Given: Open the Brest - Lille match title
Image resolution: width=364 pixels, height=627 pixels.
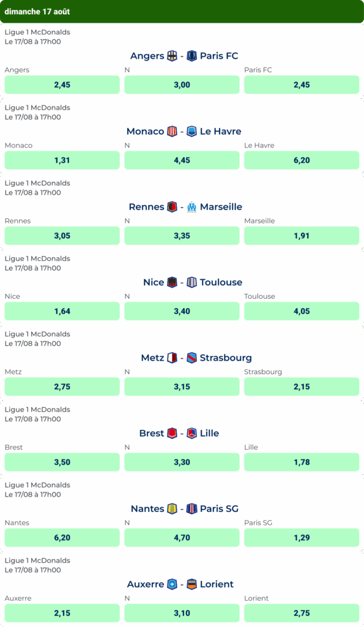Looking at the screenshot, I should [x=179, y=434].
